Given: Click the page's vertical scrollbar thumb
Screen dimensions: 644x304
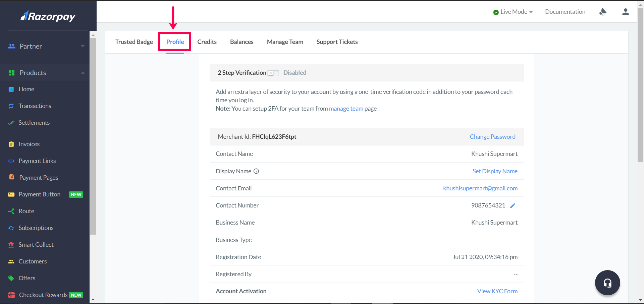Looking at the screenshot, I should (x=640, y=84).
